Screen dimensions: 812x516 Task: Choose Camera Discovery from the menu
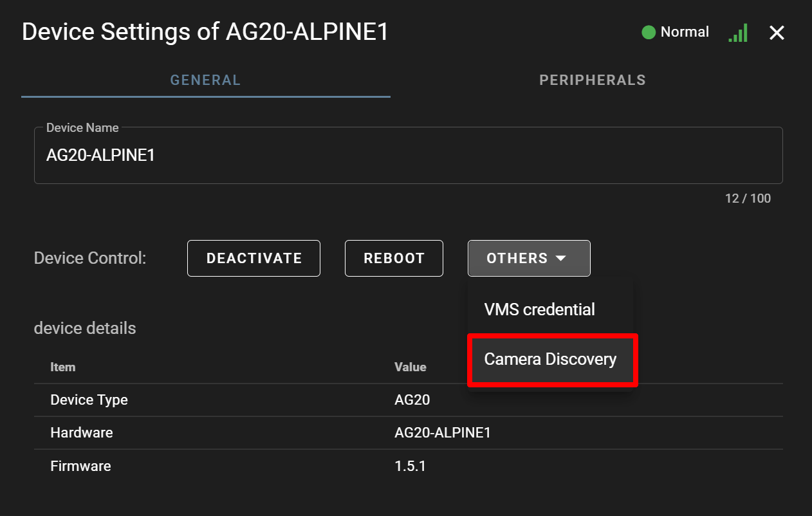(550, 359)
